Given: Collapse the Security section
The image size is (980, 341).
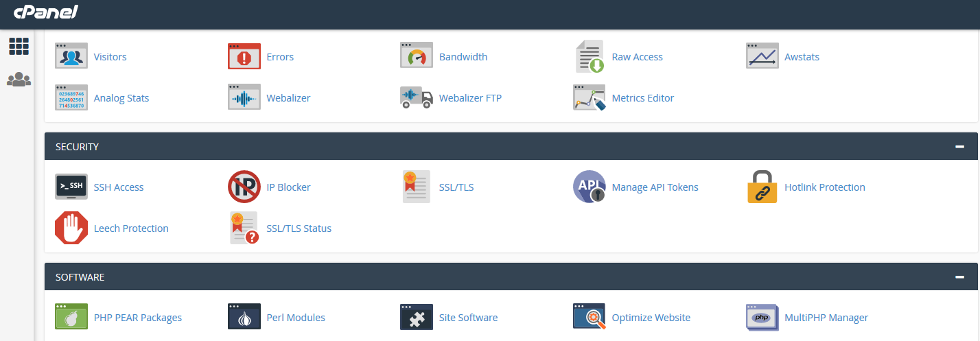Looking at the screenshot, I should [960, 147].
